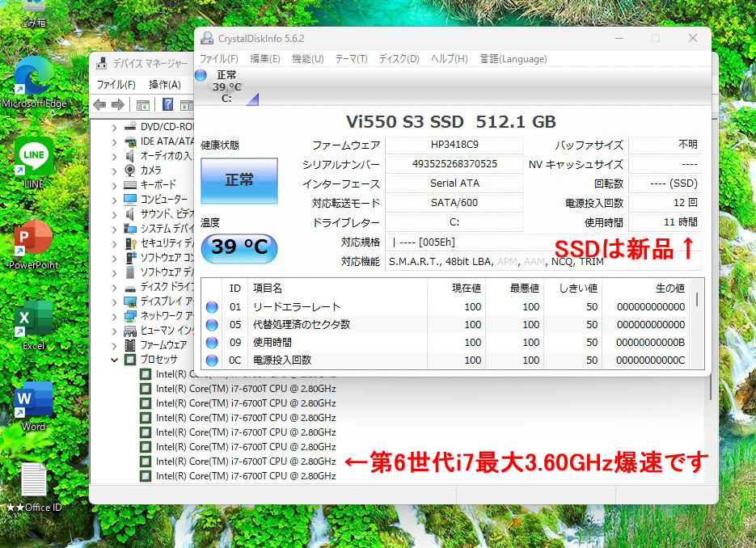Viewport: 756px width, 548px height.
Task: Click the SATA/600 transfer mode field
Action: tap(454, 203)
